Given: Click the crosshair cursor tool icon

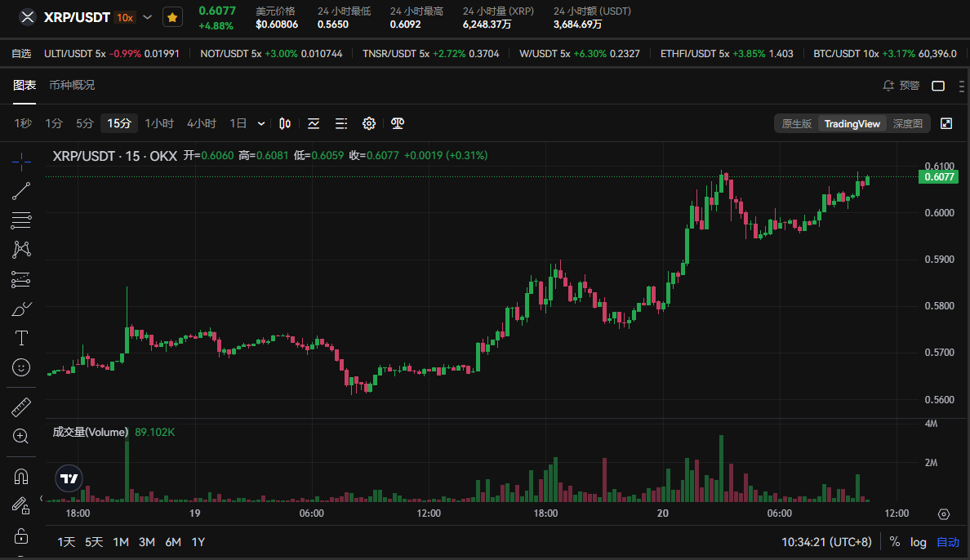Looking at the screenshot, I should click(x=22, y=162).
